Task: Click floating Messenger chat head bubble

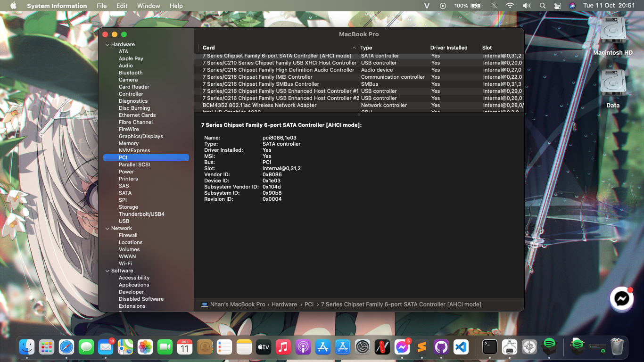Action: point(622,298)
